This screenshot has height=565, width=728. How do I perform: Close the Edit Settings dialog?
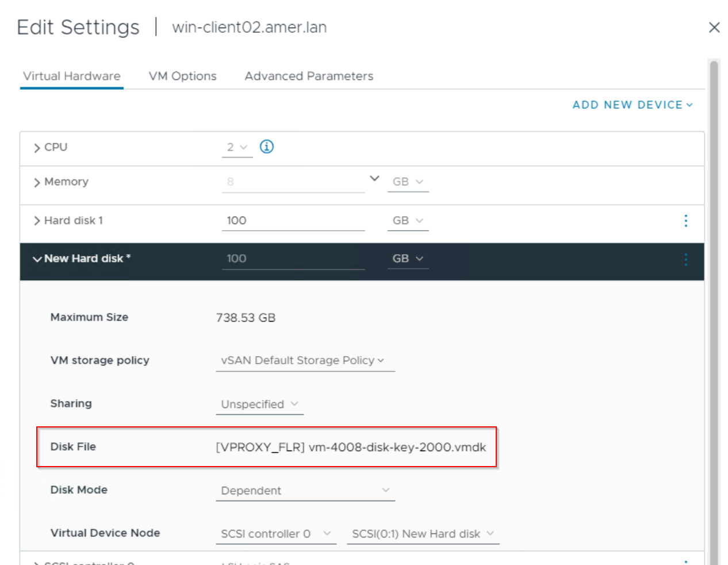[x=714, y=27]
